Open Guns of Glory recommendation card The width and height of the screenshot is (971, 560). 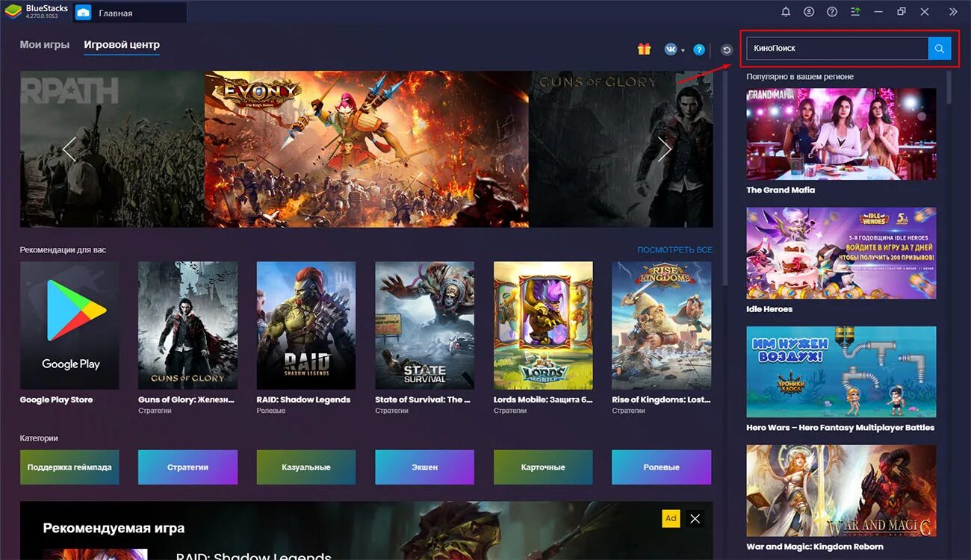point(187,325)
